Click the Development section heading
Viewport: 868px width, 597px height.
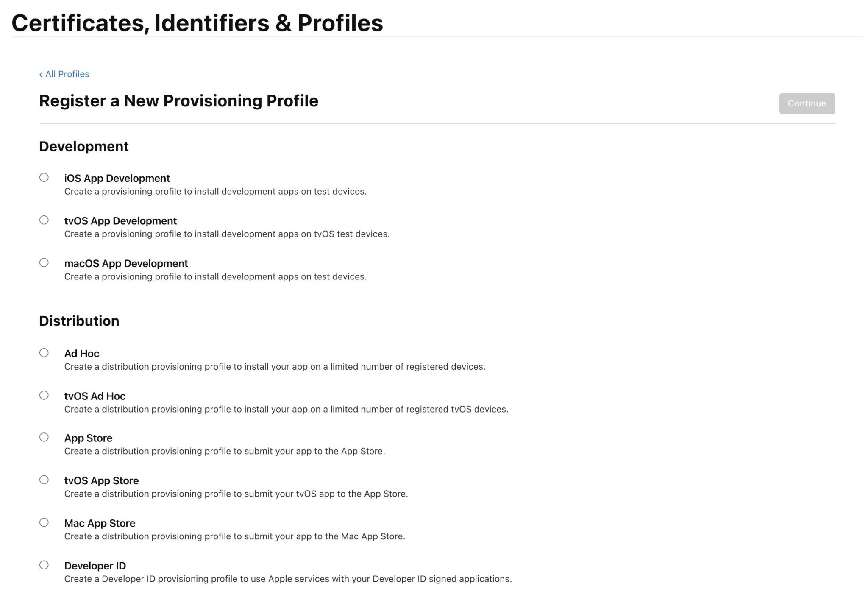click(83, 146)
